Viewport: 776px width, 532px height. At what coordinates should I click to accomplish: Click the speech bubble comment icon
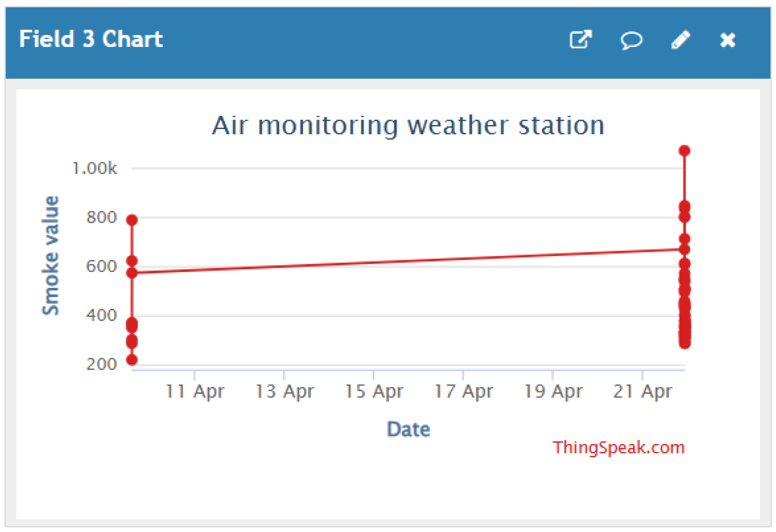click(631, 40)
